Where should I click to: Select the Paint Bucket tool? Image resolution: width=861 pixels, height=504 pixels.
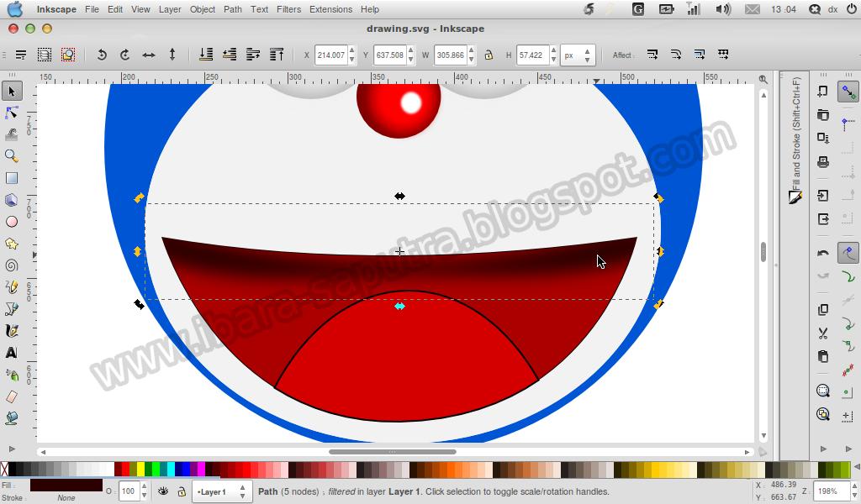(12, 417)
